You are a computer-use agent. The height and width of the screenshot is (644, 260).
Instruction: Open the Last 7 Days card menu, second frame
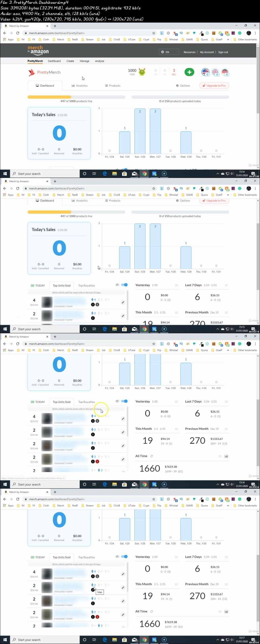tap(226, 285)
